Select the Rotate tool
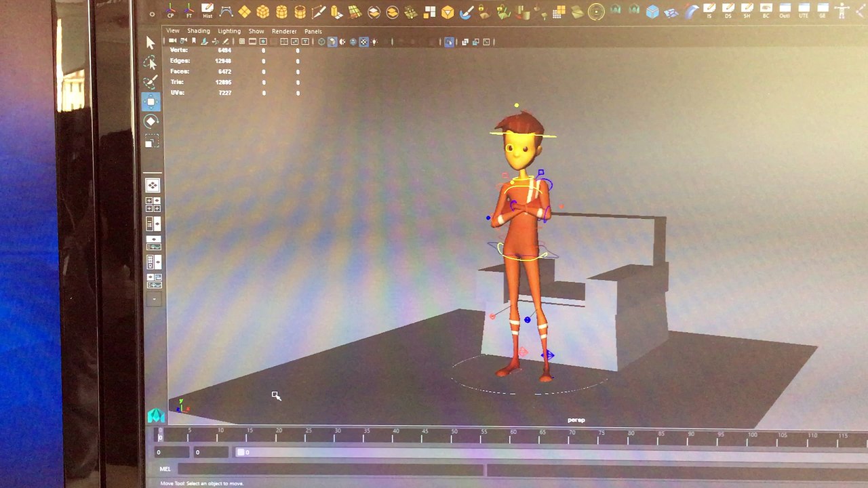Screen dimensions: 868x488 pos(151,121)
